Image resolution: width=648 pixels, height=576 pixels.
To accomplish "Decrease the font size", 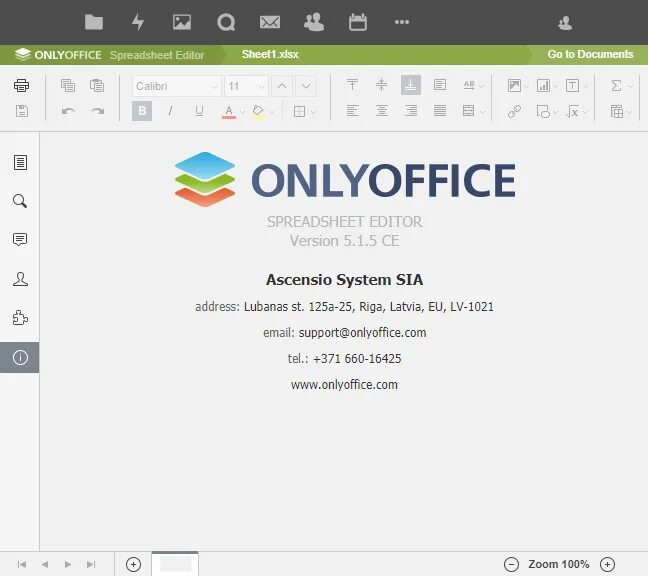I will (x=306, y=86).
